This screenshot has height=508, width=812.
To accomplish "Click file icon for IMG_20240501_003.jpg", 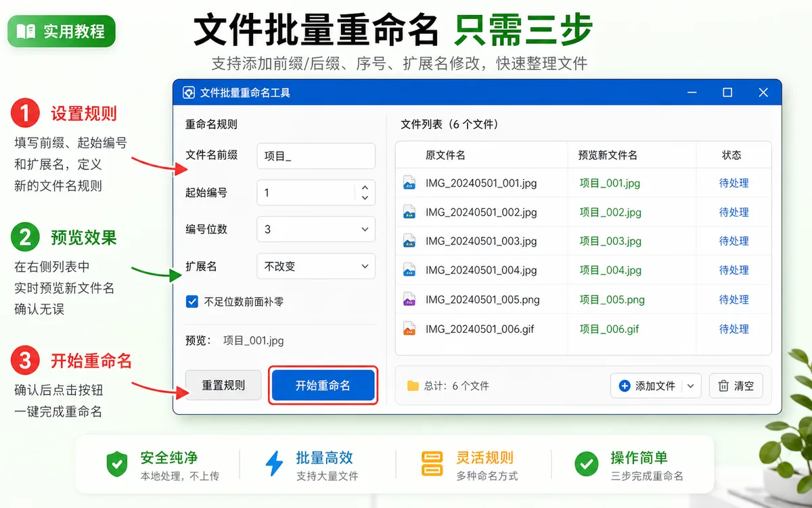I will [409, 241].
